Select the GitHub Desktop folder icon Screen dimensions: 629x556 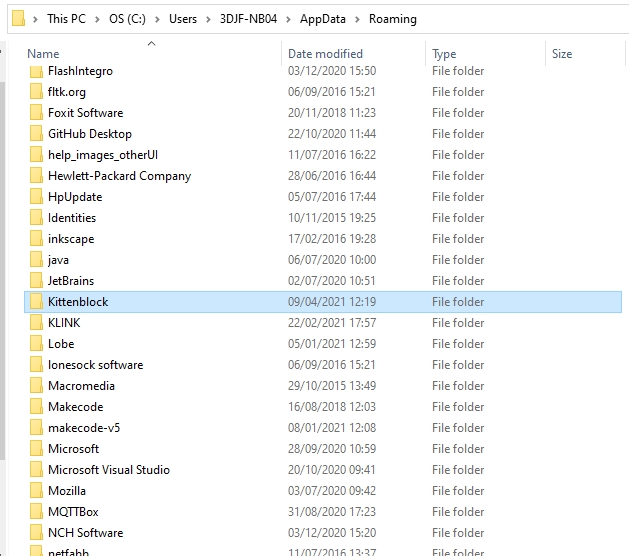(36, 134)
